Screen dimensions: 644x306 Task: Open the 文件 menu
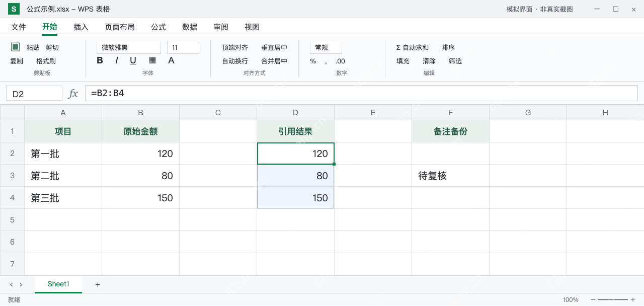click(19, 27)
